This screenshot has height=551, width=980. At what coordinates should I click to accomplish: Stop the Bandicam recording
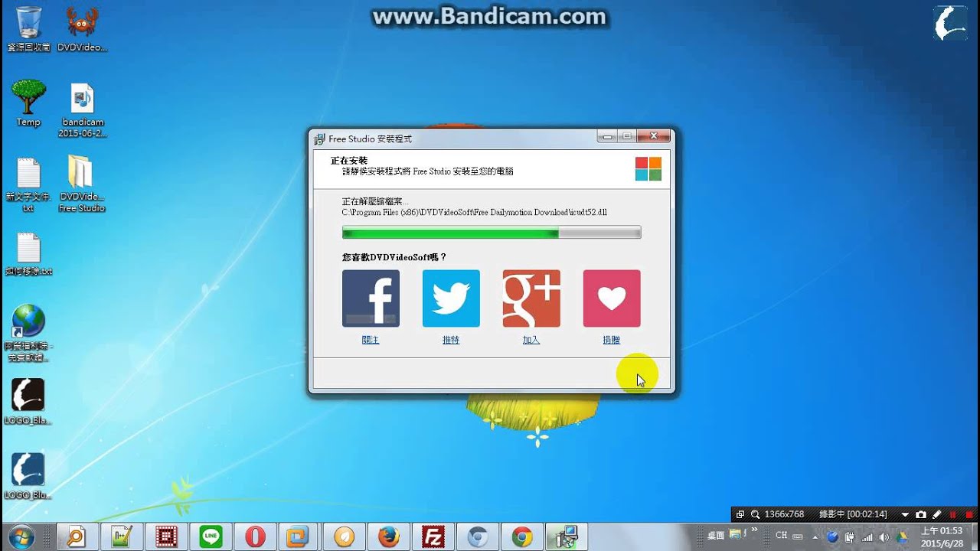pyautogui.click(x=968, y=514)
